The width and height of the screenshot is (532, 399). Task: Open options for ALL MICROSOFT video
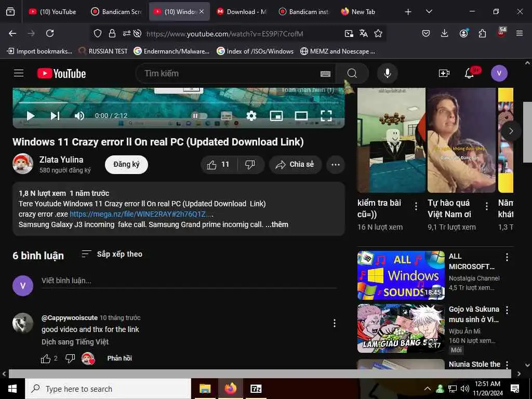click(507, 257)
